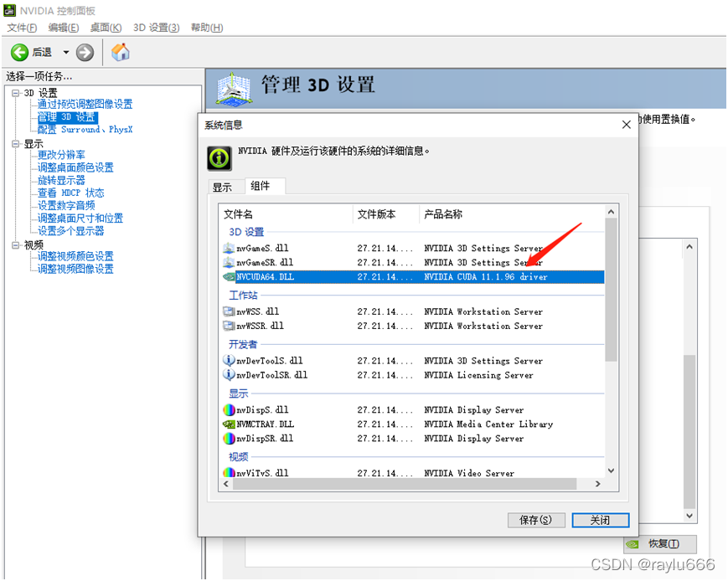The width and height of the screenshot is (728, 581).
Task: Open 设置数字音频 task
Action: click(x=66, y=206)
